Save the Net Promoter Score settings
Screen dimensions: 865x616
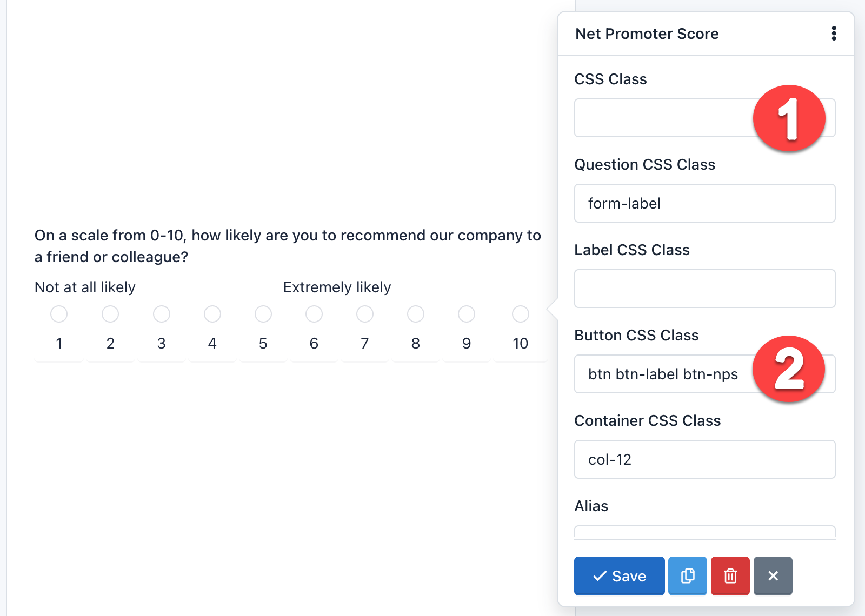point(618,576)
